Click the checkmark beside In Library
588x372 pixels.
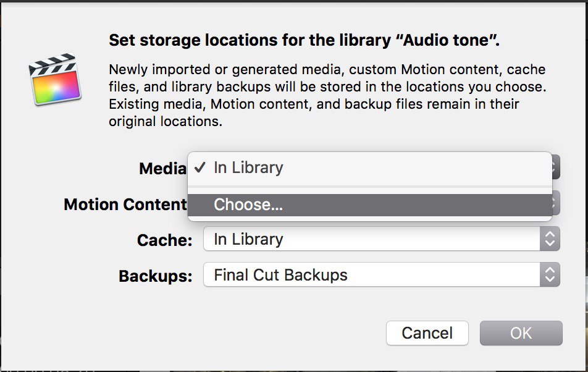click(199, 167)
